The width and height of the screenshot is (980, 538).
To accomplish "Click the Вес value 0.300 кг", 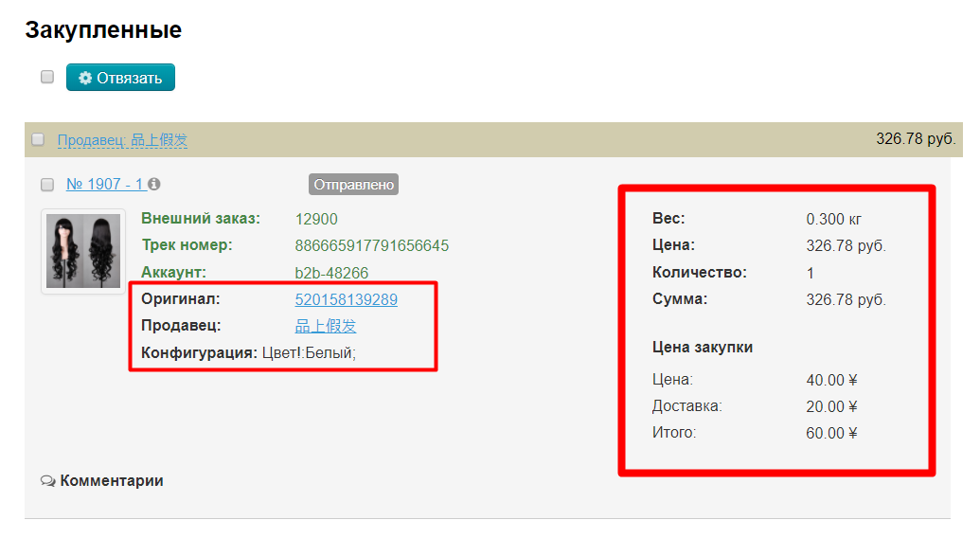I will [834, 219].
